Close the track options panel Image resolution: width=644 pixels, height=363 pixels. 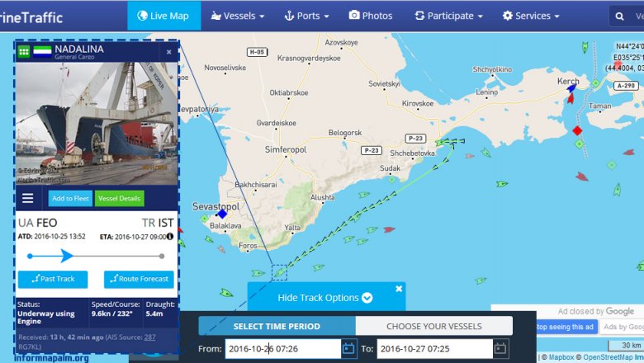(x=399, y=289)
